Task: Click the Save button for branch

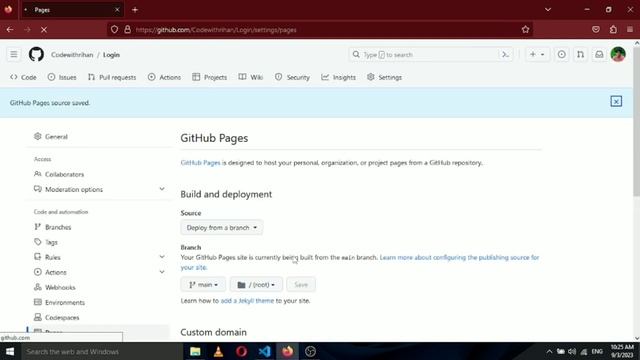Action: (x=301, y=284)
